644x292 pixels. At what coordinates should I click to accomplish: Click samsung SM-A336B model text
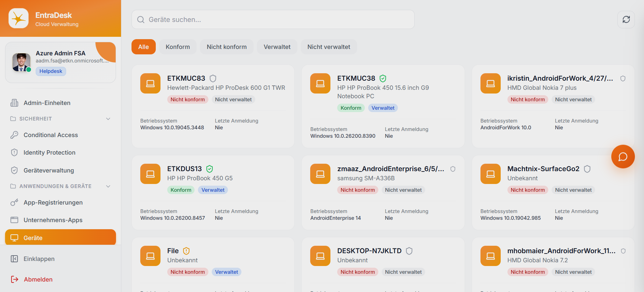click(366, 178)
